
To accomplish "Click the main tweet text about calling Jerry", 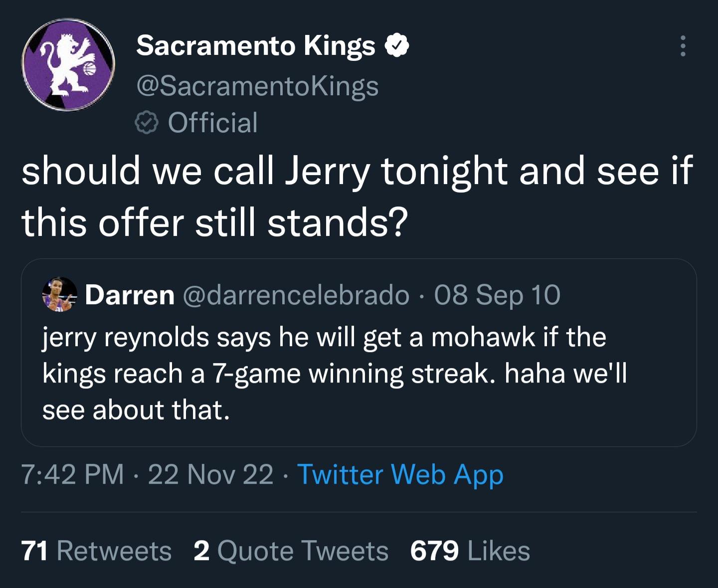I will point(357,196).
